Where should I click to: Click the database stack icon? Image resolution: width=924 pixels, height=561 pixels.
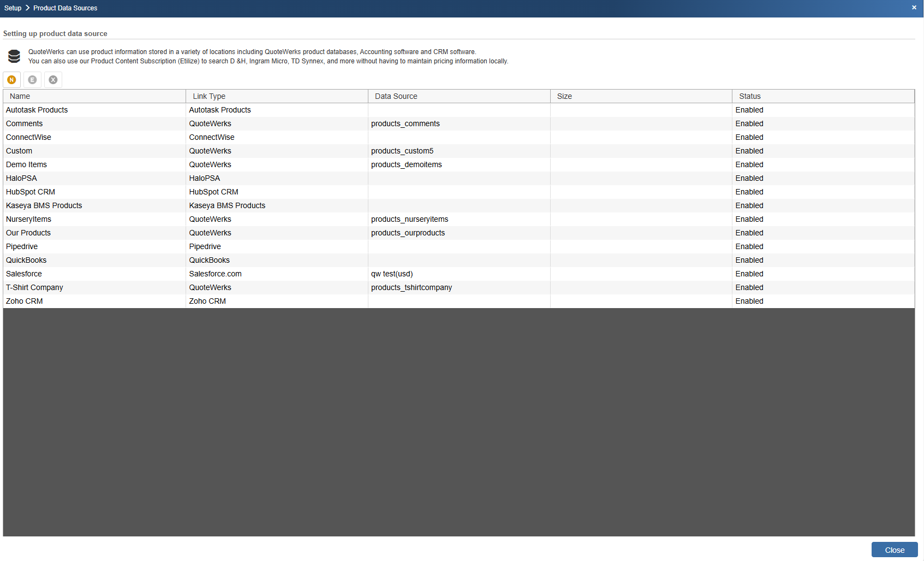click(14, 56)
